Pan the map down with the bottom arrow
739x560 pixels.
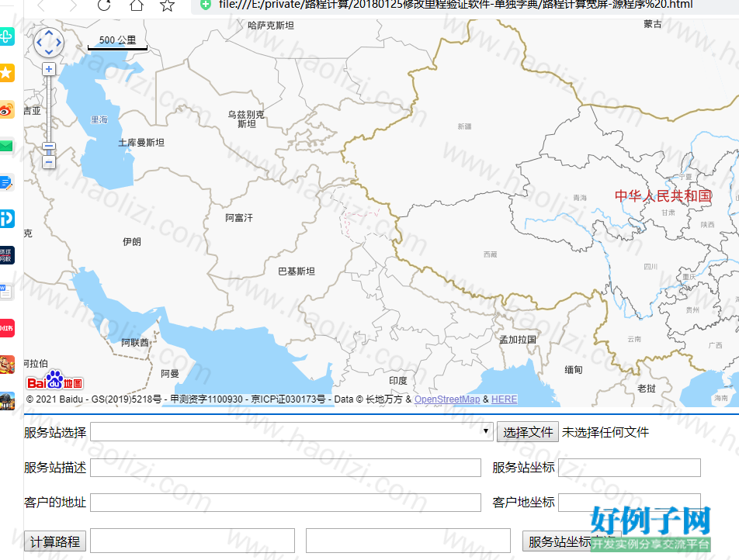pos(49,52)
